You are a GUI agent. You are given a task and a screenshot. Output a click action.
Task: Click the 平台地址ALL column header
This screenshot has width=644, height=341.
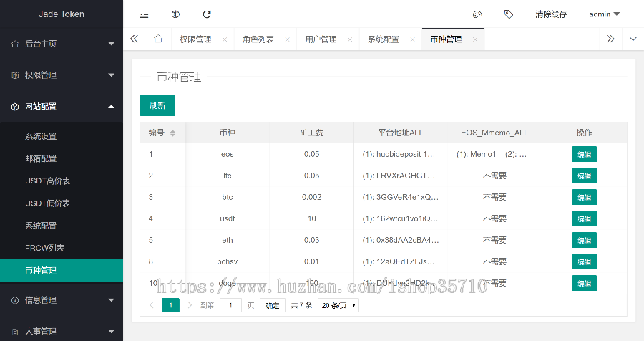pyautogui.click(x=401, y=133)
